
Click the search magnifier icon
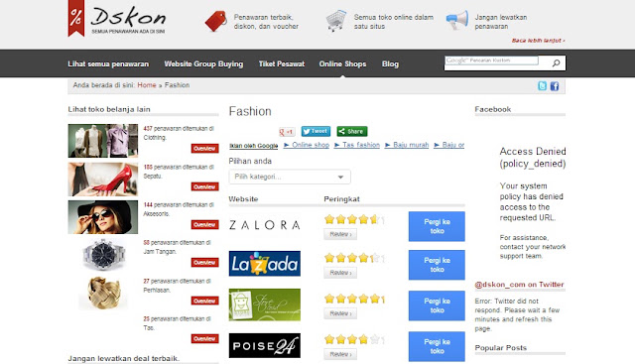coord(556,63)
